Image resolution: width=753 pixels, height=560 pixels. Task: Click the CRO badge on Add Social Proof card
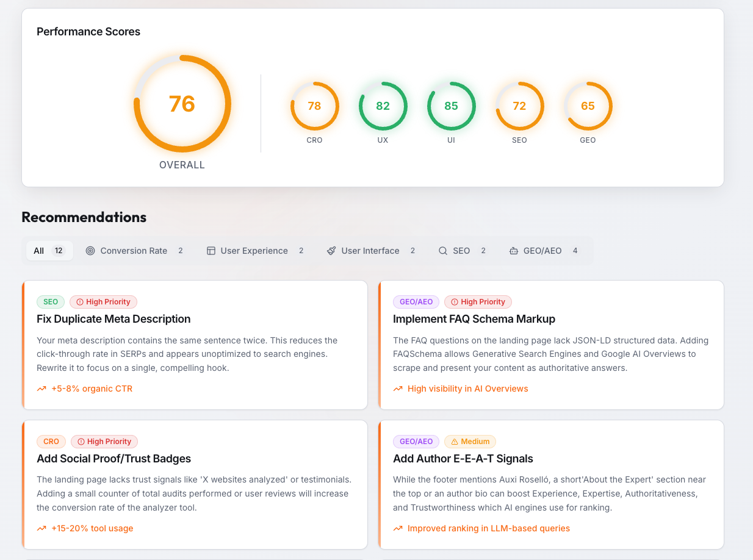point(51,441)
